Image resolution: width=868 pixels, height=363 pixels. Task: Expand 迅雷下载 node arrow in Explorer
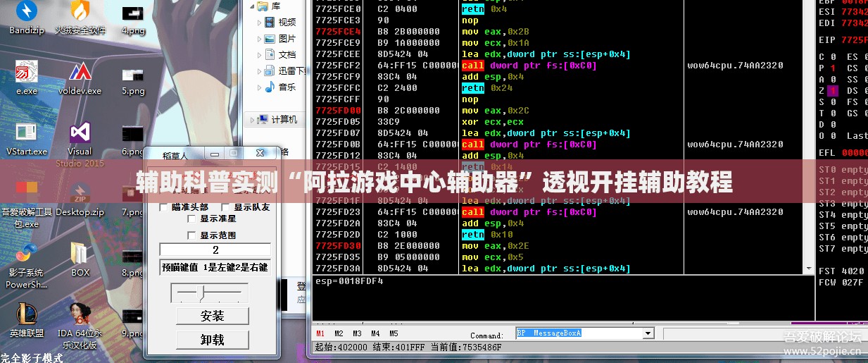coord(259,71)
